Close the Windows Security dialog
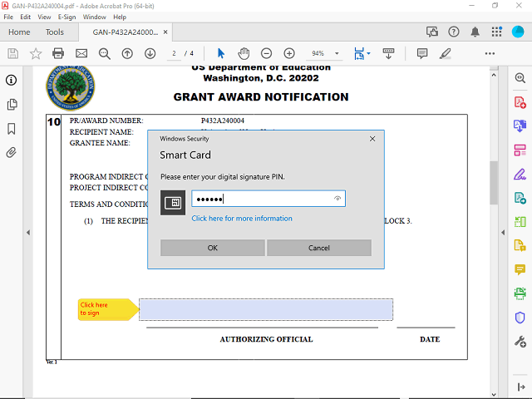The width and height of the screenshot is (532, 399). click(372, 139)
